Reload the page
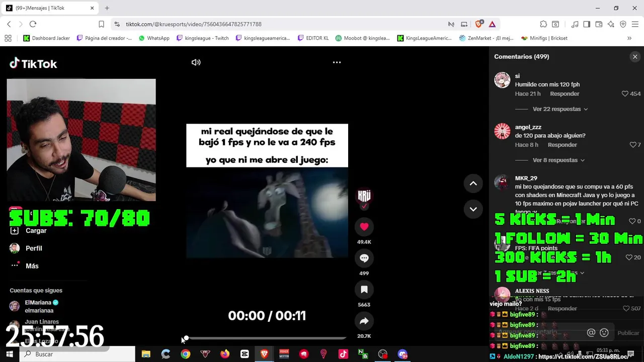This screenshot has width=644, height=362. [x=33, y=24]
